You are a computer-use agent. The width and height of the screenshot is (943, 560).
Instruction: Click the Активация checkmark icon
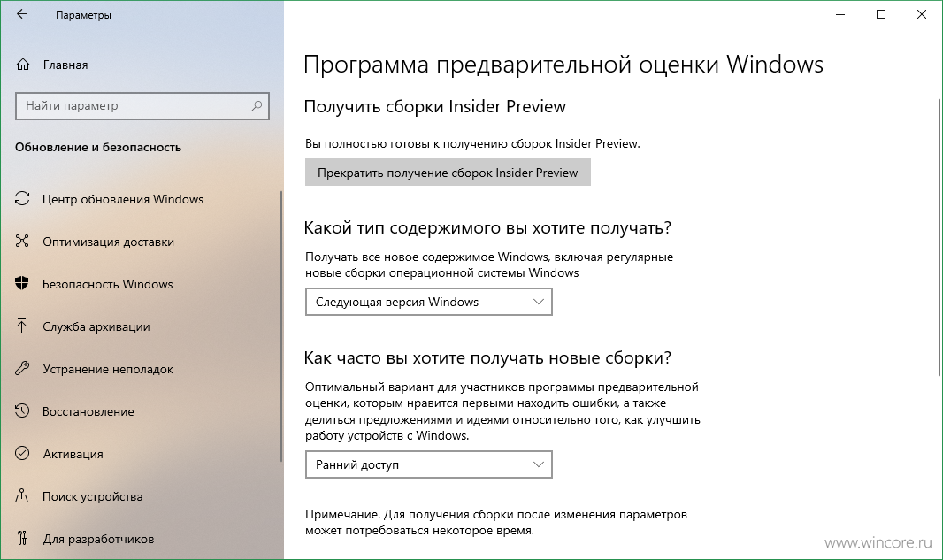pyautogui.click(x=22, y=454)
